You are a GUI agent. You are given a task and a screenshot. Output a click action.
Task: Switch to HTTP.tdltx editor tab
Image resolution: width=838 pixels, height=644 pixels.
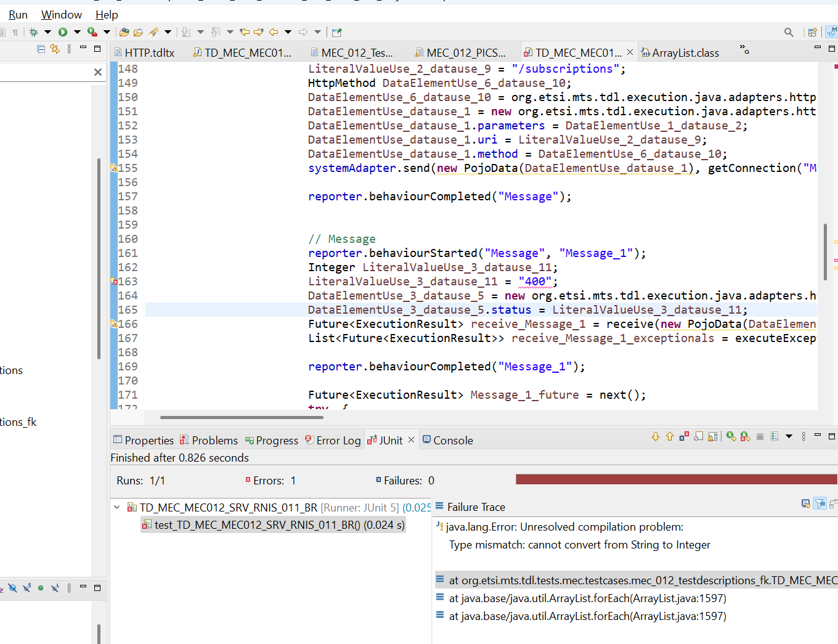pyautogui.click(x=144, y=53)
